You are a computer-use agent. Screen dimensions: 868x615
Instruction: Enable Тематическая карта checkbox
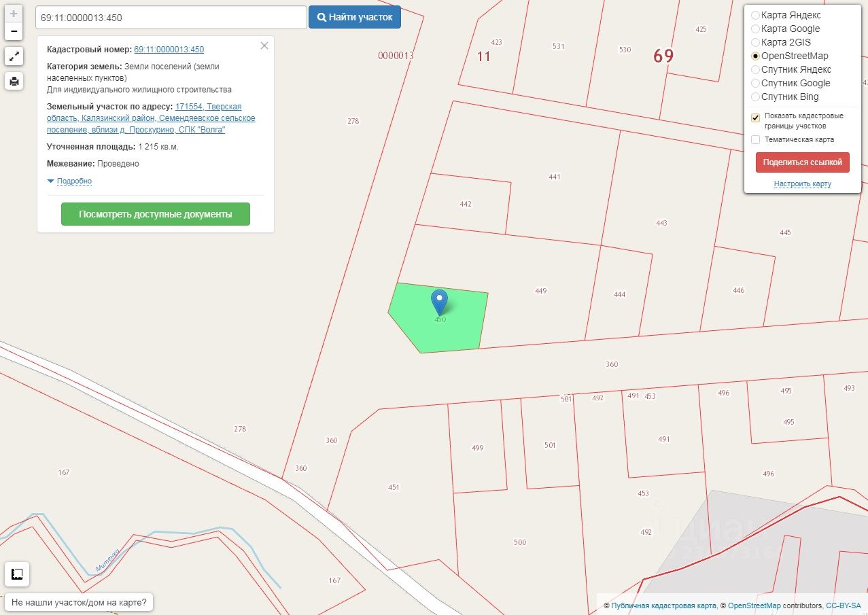(x=755, y=140)
